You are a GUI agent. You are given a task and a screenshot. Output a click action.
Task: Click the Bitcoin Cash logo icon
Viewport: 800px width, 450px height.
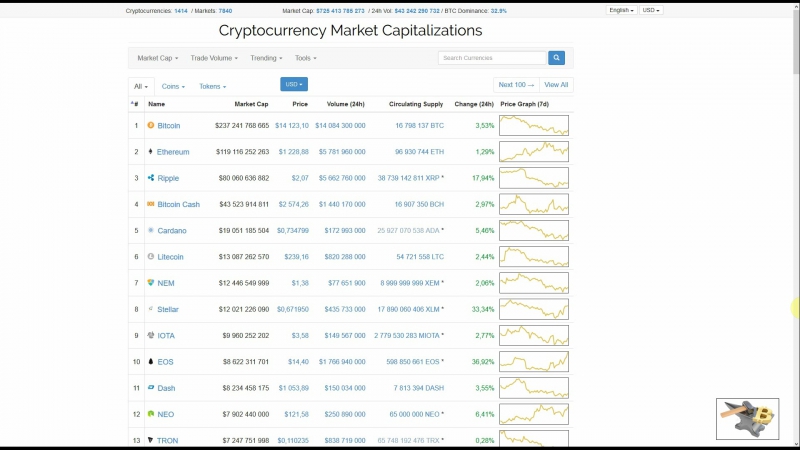[151, 204]
